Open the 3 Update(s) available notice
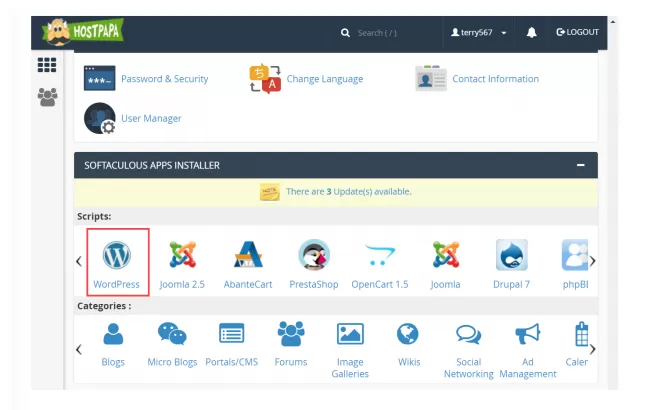 pyautogui.click(x=349, y=192)
